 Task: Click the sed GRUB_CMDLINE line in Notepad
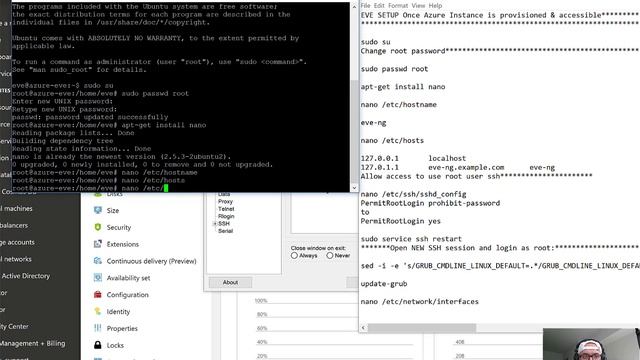click(500, 266)
